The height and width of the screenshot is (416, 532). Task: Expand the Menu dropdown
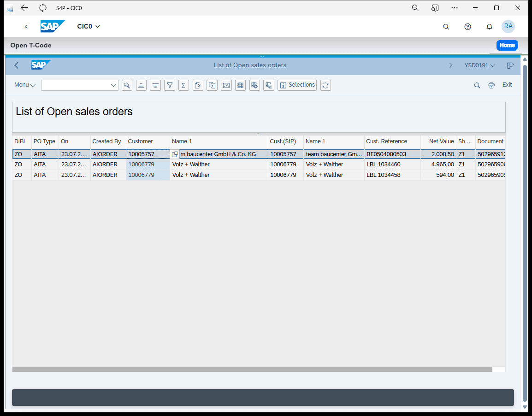(x=25, y=85)
